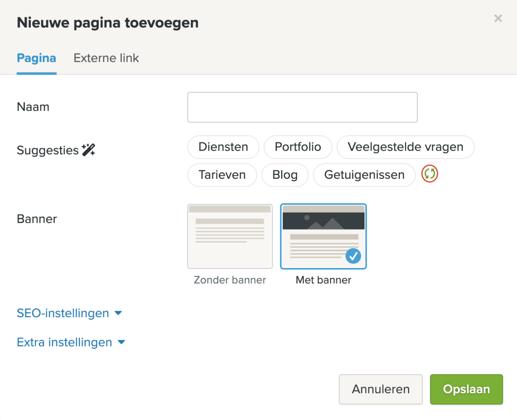This screenshot has height=420, width=517.
Task: Save the page with Opslaan
Action: tap(466, 389)
